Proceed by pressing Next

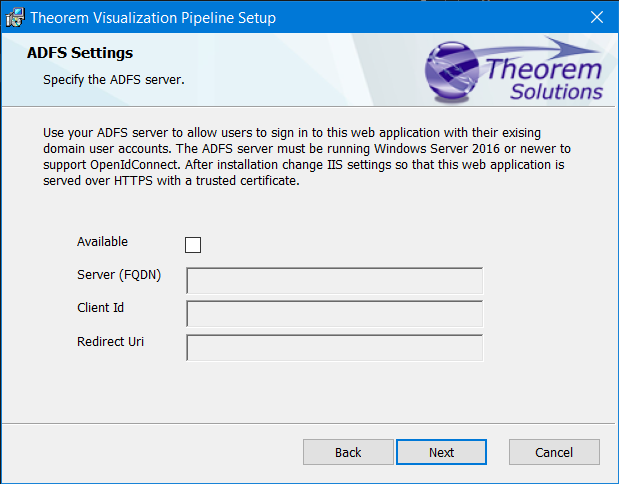pos(442,452)
